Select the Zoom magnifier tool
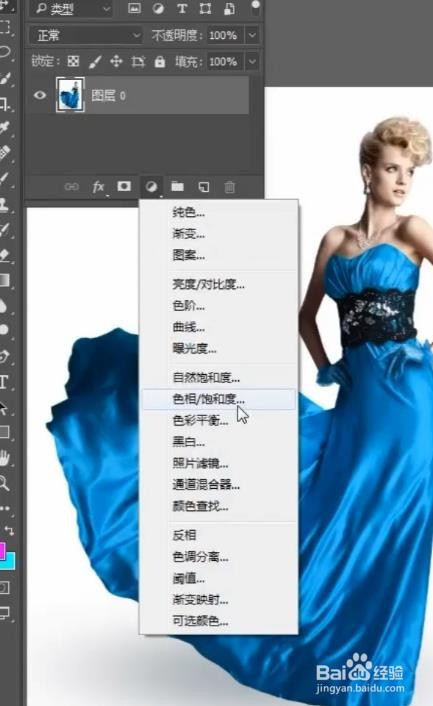Image resolution: width=433 pixels, height=706 pixels. tap(4, 484)
